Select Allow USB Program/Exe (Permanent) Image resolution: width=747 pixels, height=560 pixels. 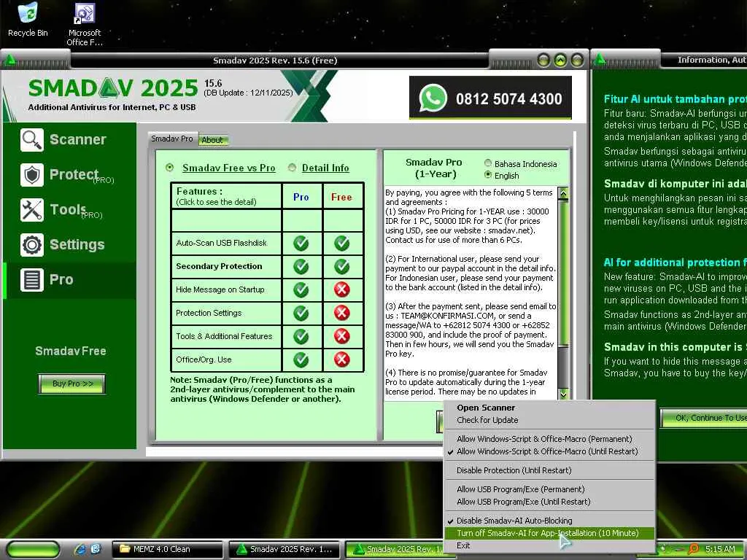pyautogui.click(x=549, y=489)
